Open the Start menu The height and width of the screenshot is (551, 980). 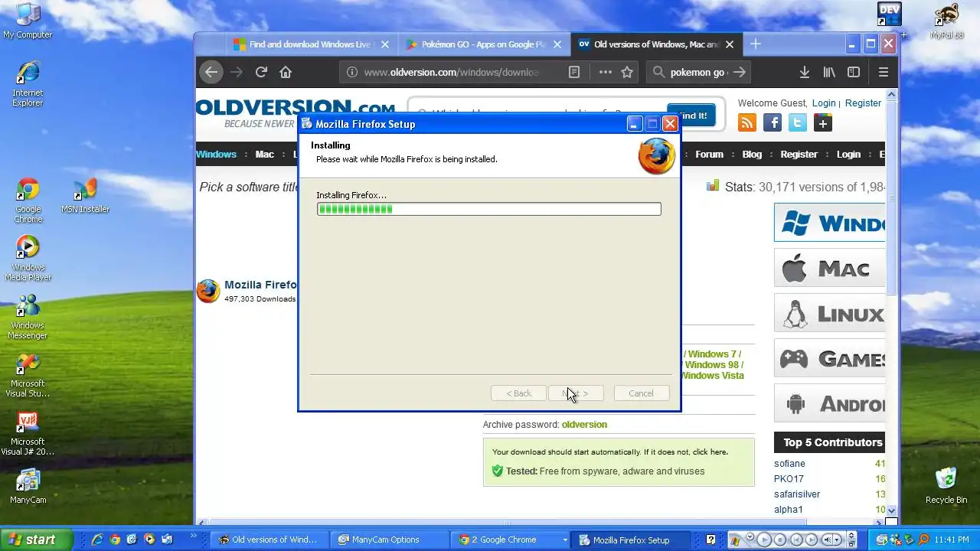(x=37, y=540)
